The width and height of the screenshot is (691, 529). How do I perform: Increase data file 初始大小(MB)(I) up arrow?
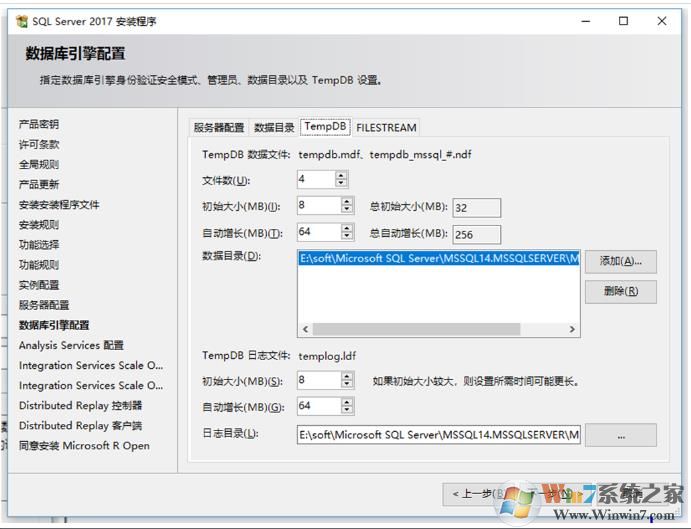coord(347,201)
